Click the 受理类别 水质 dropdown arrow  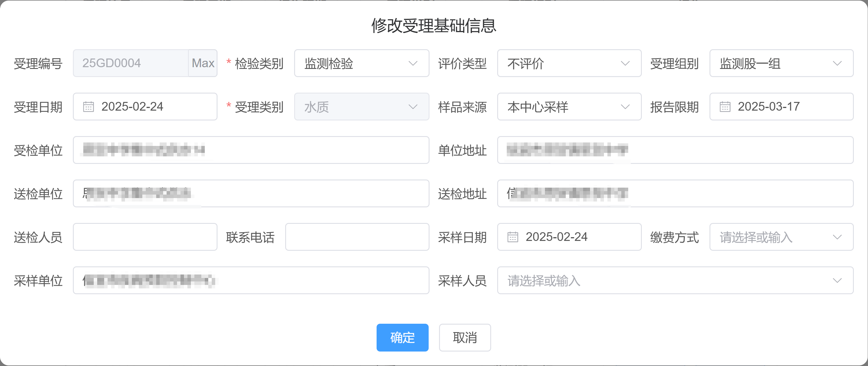[x=413, y=107]
